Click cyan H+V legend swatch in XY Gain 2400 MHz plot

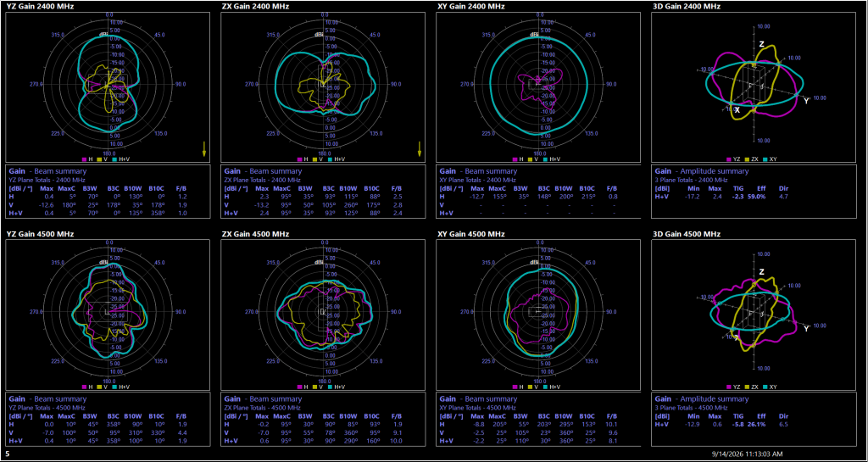tap(545, 159)
